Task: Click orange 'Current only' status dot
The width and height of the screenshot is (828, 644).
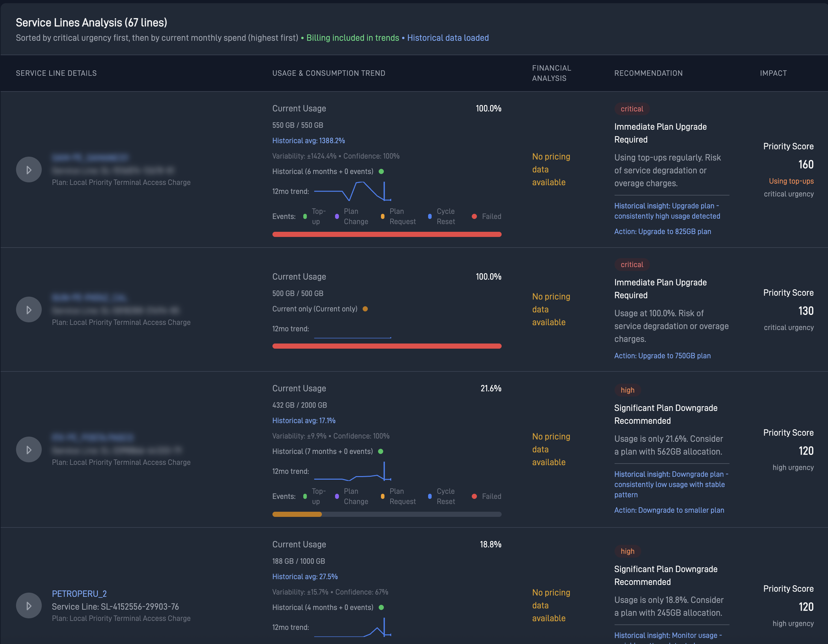Action: [365, 309]
